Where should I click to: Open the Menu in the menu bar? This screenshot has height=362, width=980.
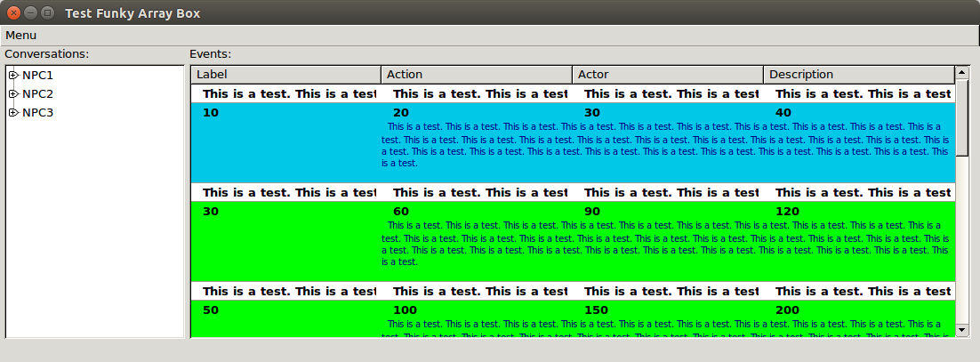coord(20,36)
